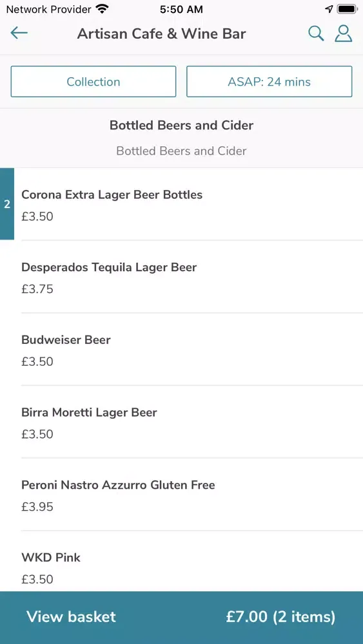Tap the 5:50 AM clock
The image size is (363, 644).
[181, 9]
